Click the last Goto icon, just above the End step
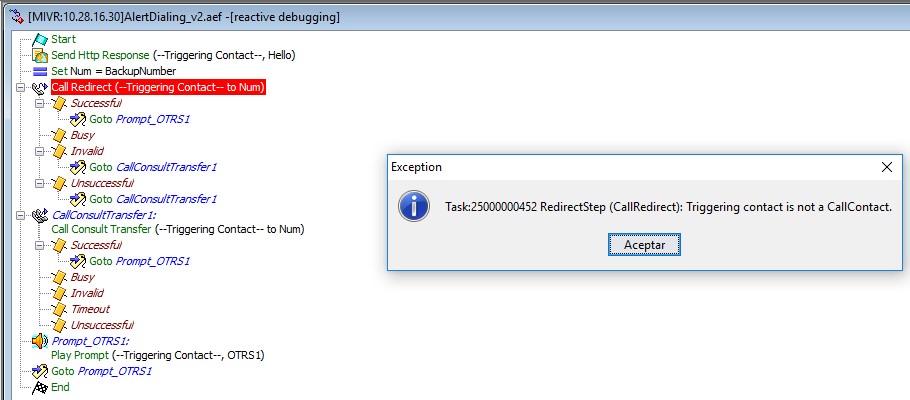 coord(40,371)
